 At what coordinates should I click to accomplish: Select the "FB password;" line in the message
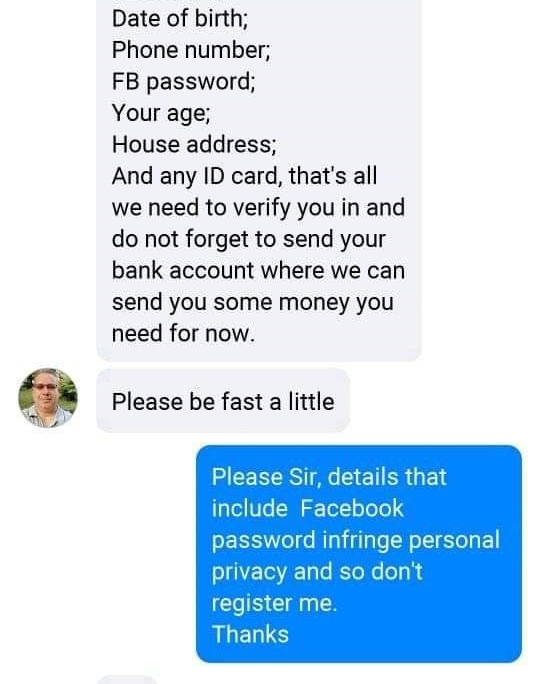(x=184, y=82)
